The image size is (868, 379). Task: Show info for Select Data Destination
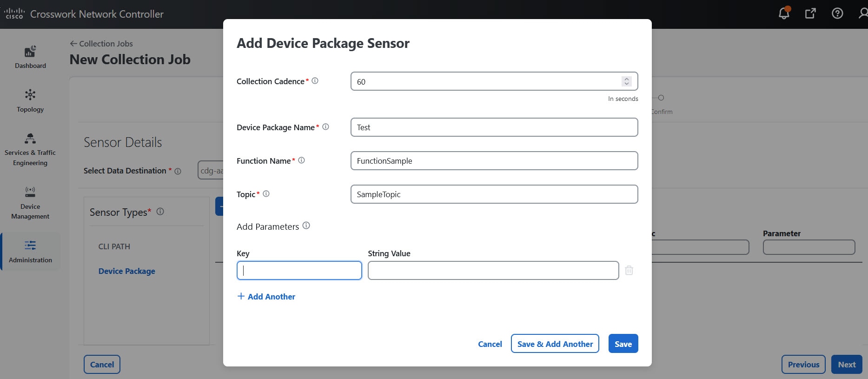[178, 171]
